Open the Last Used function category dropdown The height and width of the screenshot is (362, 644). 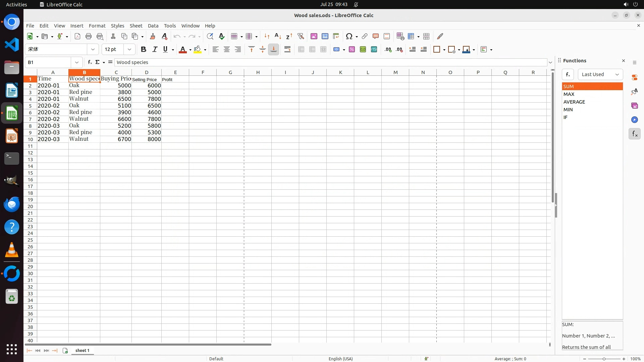600,74
